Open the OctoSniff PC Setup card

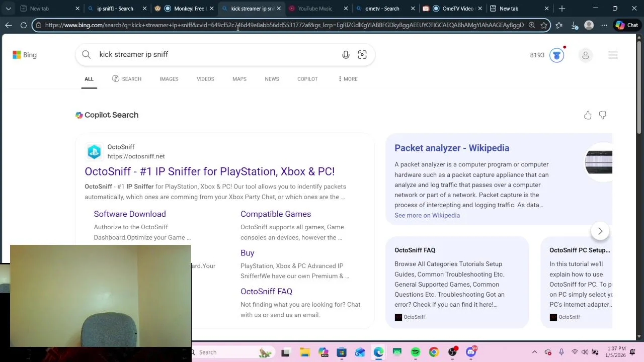[577, 283]
